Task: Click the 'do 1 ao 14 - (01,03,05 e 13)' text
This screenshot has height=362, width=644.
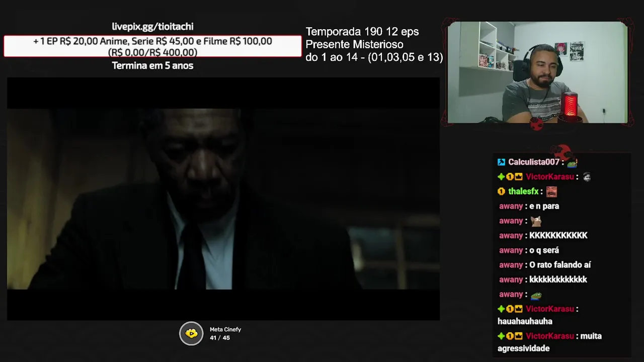Action: click(x=374, y=57)
